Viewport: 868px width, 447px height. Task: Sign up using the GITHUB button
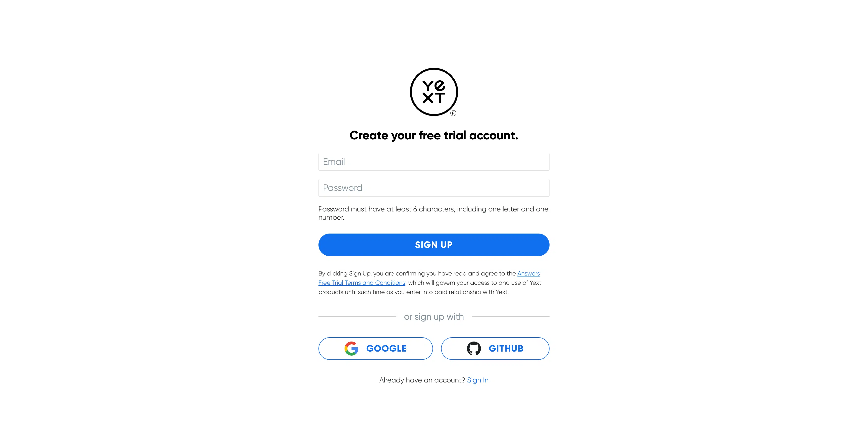pyautogui.click(x=495, y=349)
